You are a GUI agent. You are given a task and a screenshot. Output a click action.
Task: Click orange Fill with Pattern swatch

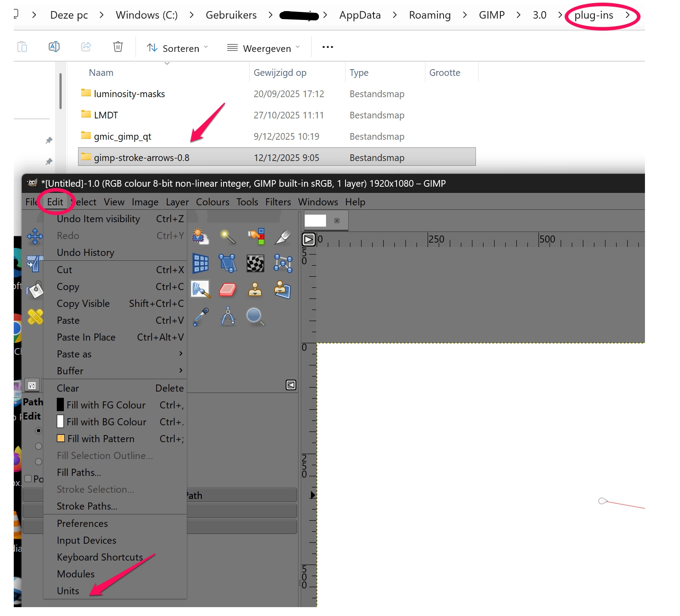pos(61,439)
